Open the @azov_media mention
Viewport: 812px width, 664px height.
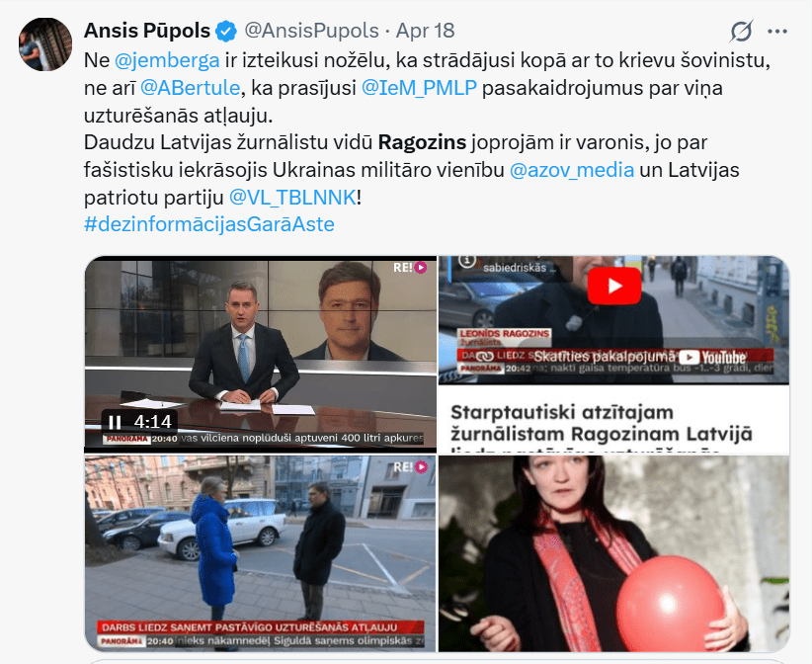572,170
